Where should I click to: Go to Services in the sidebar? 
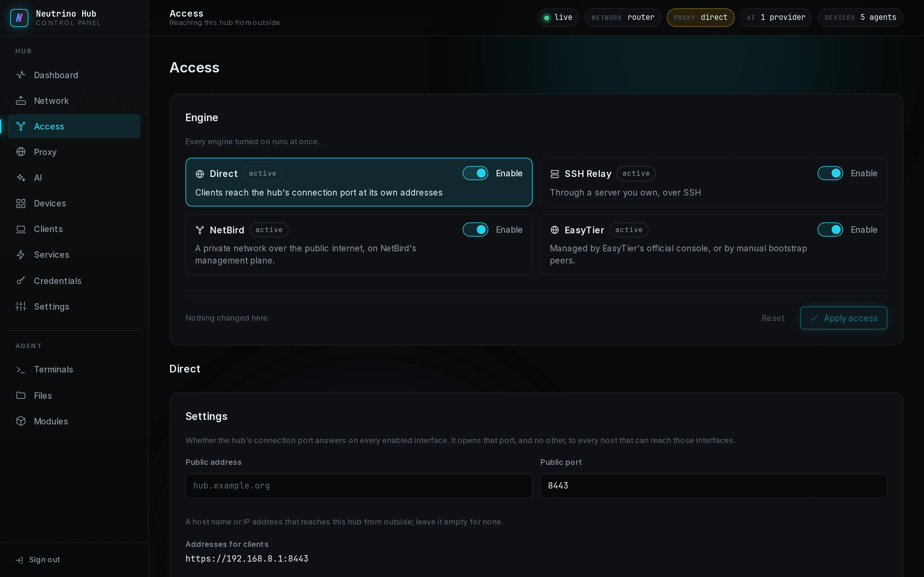tap(74, 255)
